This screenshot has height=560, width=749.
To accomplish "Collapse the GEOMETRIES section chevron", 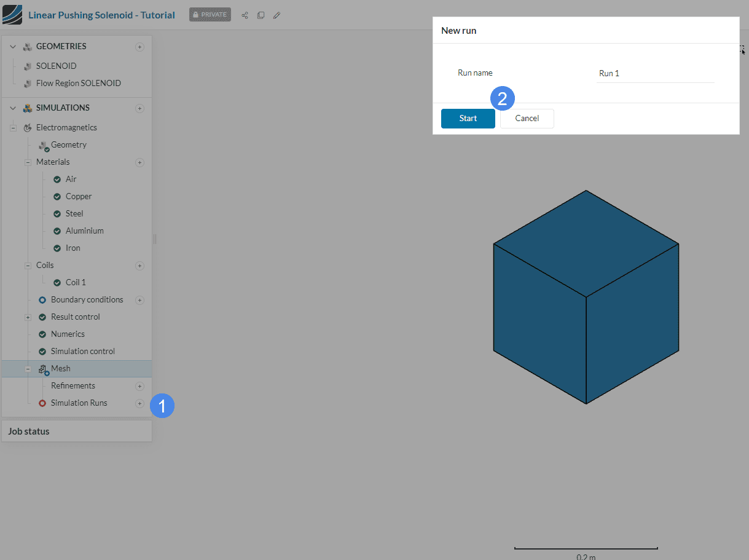I will 13,47.
